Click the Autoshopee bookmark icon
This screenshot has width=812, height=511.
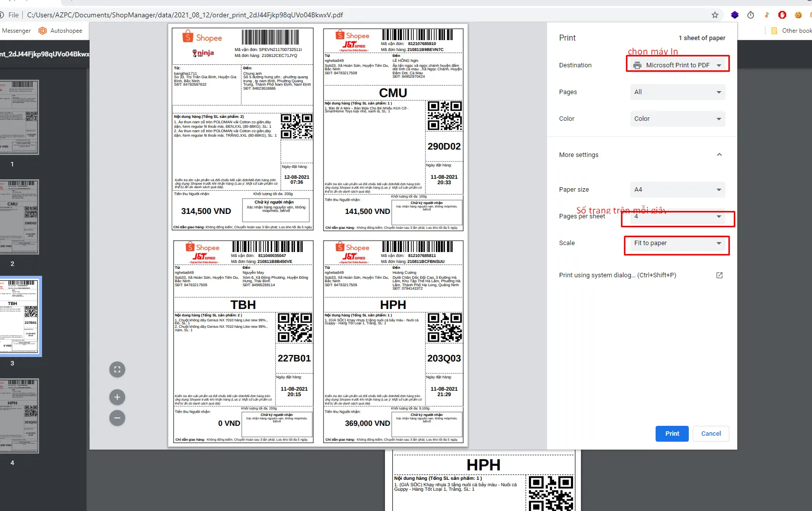coord(43,31)
